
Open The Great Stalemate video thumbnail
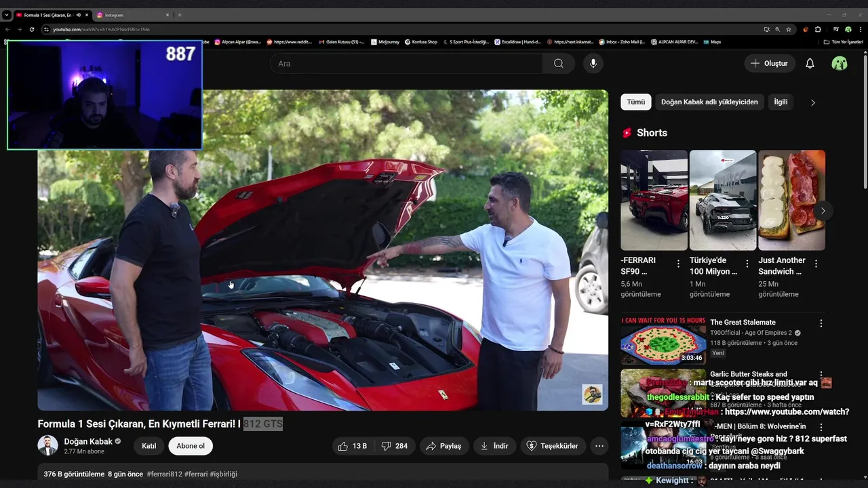click(663, 341)
